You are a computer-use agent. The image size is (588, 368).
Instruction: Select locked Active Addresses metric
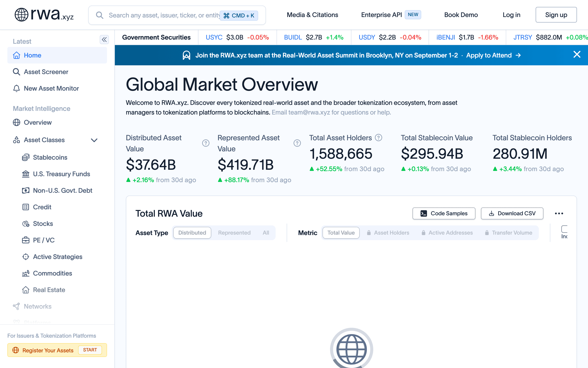[447, 233]
